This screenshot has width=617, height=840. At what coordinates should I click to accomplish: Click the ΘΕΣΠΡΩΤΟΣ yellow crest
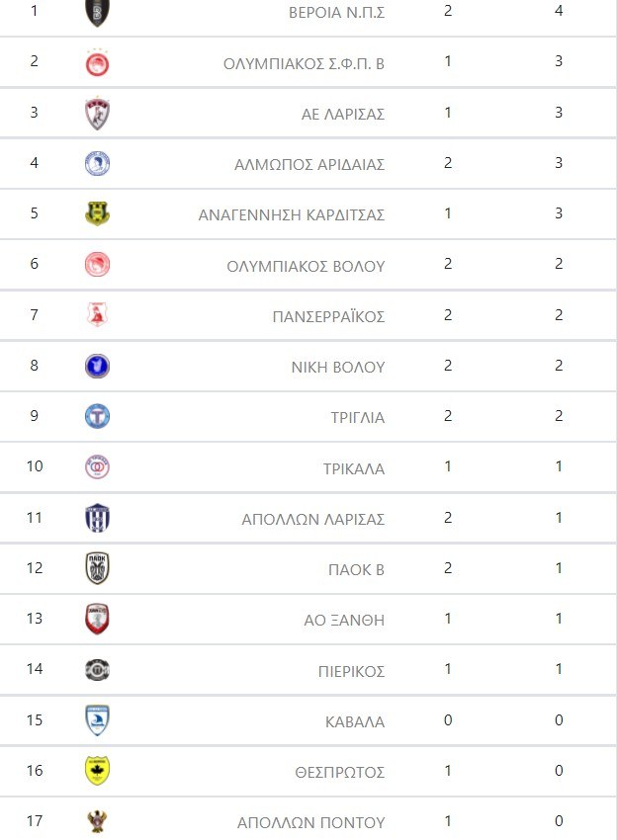point(97,771)
